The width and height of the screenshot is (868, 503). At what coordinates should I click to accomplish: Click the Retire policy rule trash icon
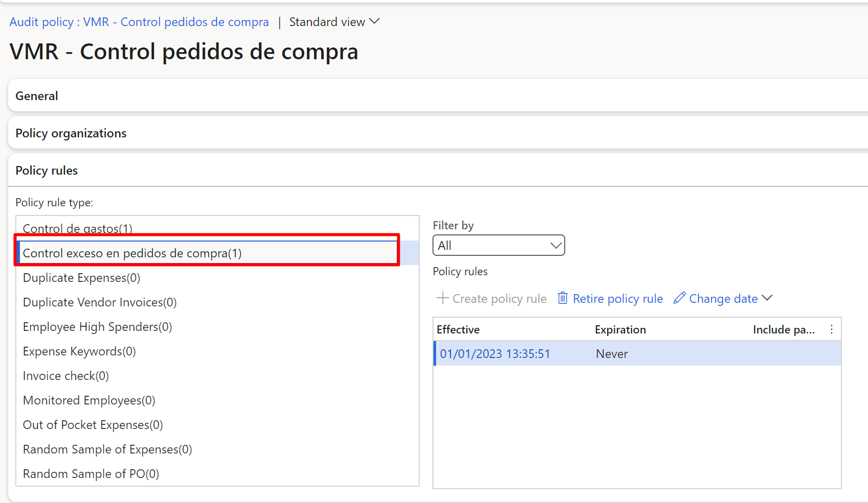(563, 298)
